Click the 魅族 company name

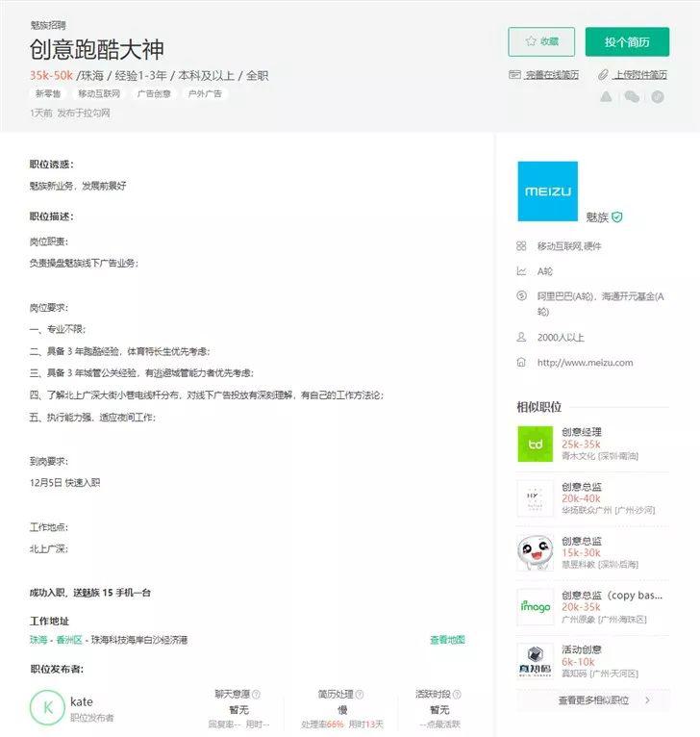[x=597, y=217]
